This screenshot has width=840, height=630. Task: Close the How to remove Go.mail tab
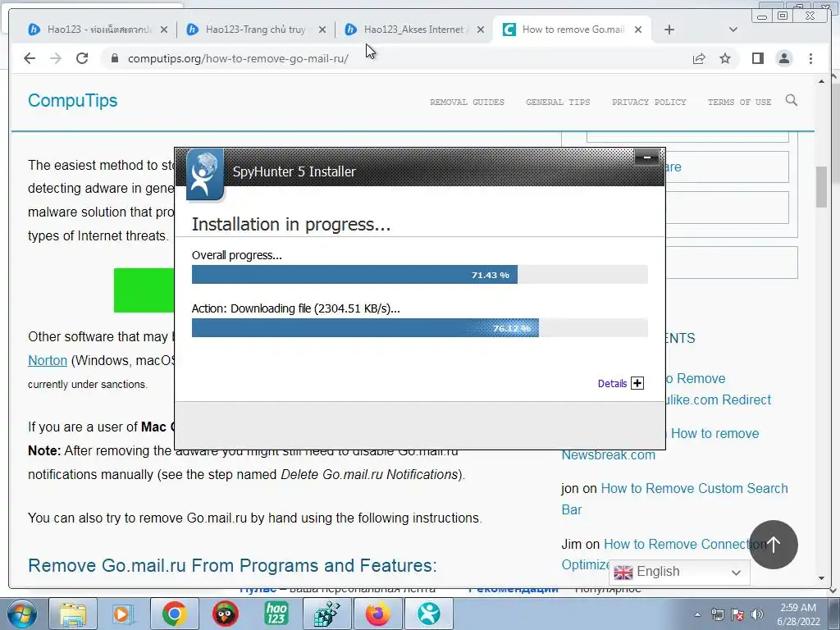point(638,30)
